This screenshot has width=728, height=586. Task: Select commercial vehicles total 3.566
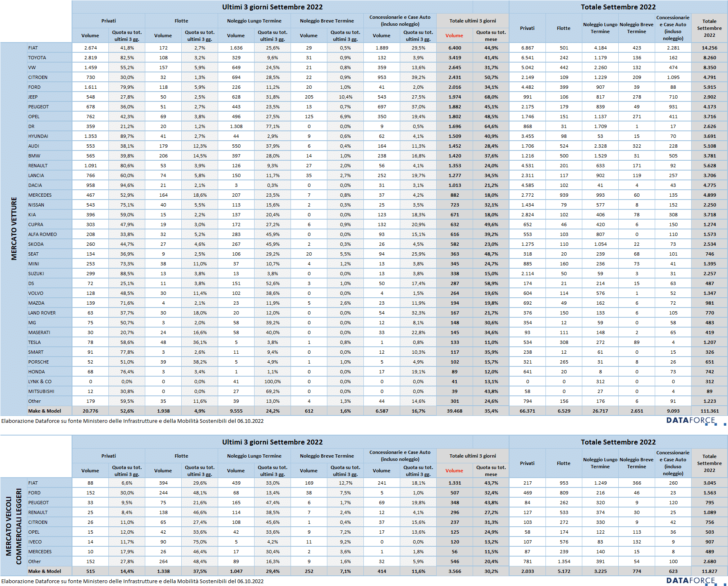click(455, 571)
